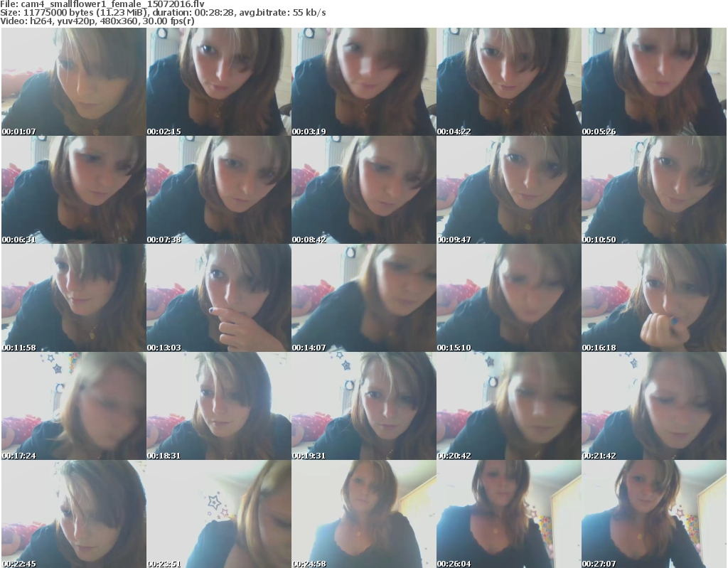Pick the frame labeled 00:15:10

click(x=509, y=298)
